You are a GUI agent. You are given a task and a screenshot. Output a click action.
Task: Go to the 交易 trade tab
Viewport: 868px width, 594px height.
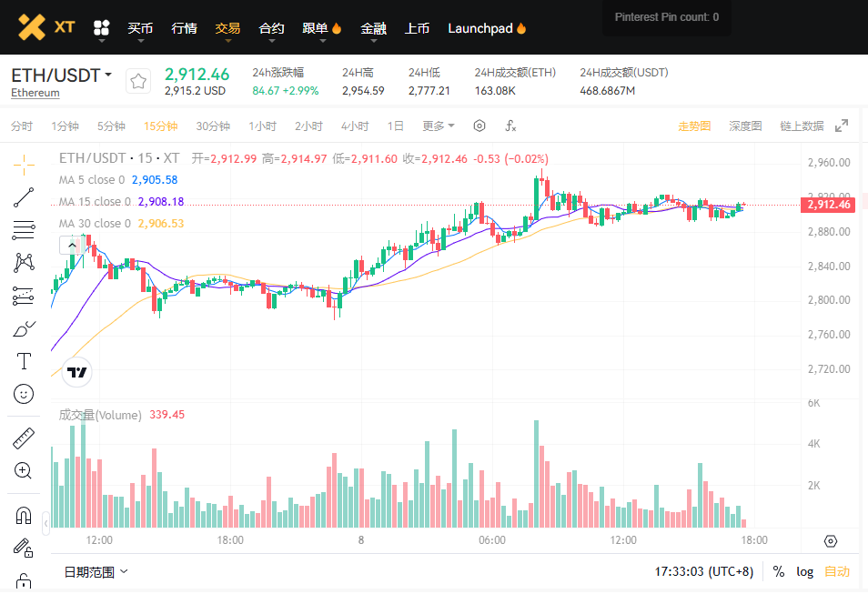tap(227, 28)
